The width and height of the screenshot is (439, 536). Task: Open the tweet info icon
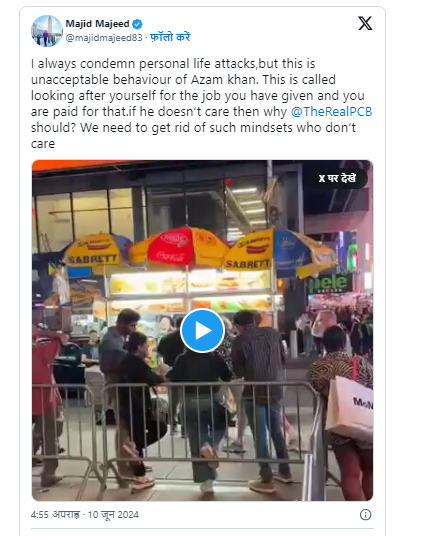pyautogui.click(x=365, y=514)
